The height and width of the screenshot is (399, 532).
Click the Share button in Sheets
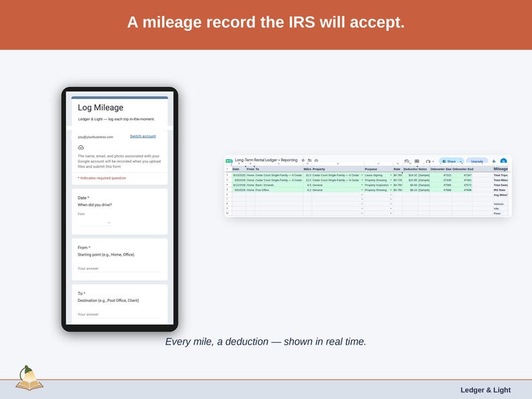[x=449, y=161]
